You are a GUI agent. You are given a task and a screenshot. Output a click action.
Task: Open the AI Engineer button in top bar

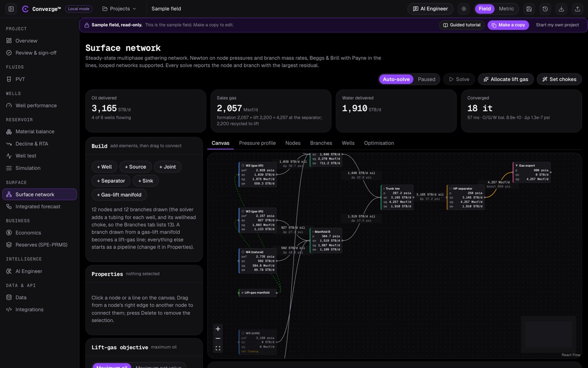click(x=430, y=9)
